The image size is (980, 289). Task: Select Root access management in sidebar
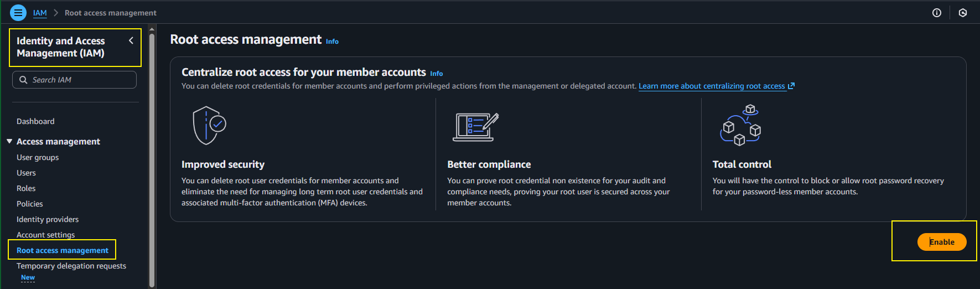click(x=63, y=250)
